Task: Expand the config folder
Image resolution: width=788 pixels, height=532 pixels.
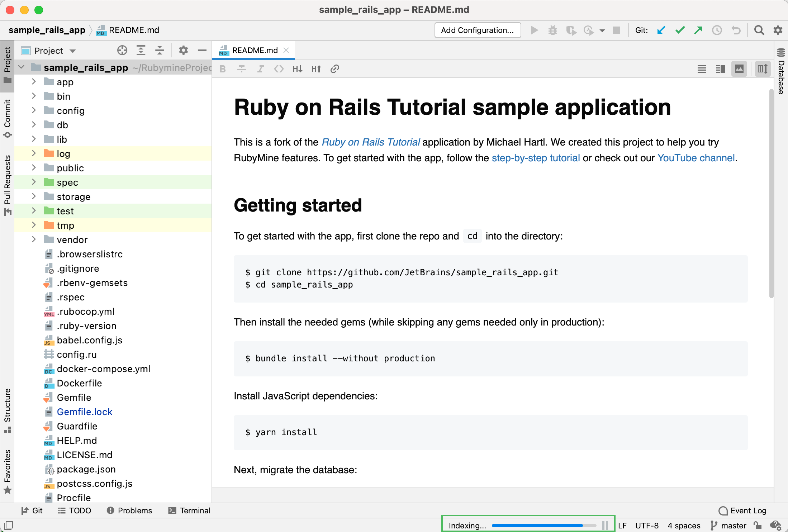Action: pyautogui.click(x=34, y=110)
